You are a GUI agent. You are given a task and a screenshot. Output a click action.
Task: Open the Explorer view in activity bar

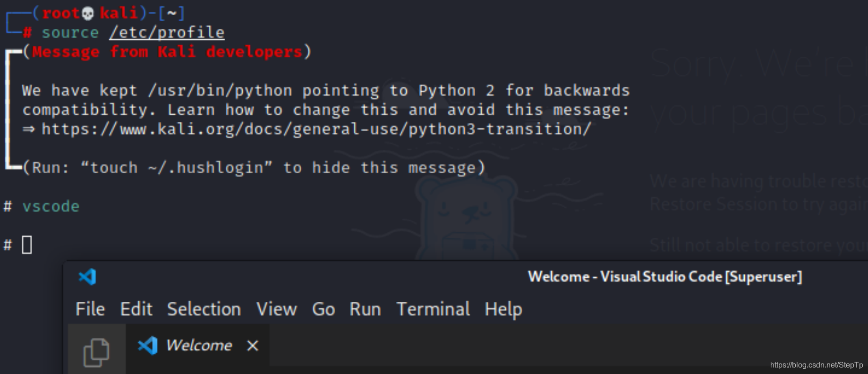(96, 352)
